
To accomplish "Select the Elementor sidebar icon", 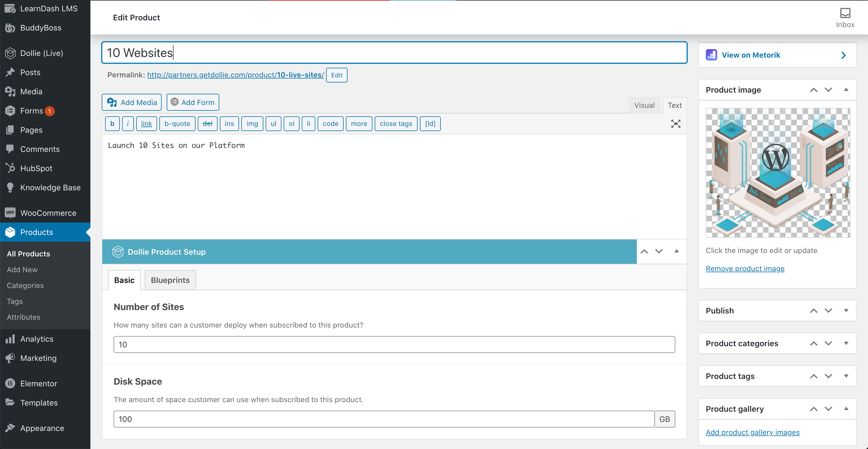I will pyautogui.click(x=10, y=383).
